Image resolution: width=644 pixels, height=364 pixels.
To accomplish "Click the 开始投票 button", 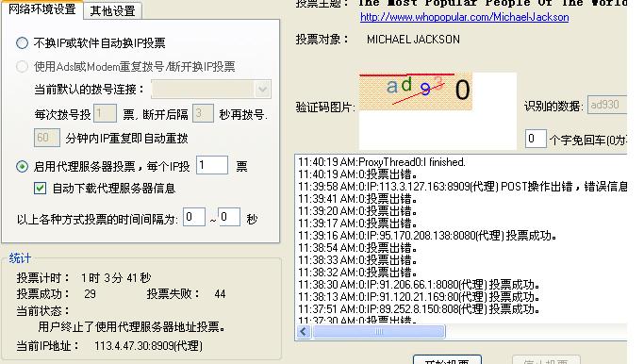I will click(447, 360).
